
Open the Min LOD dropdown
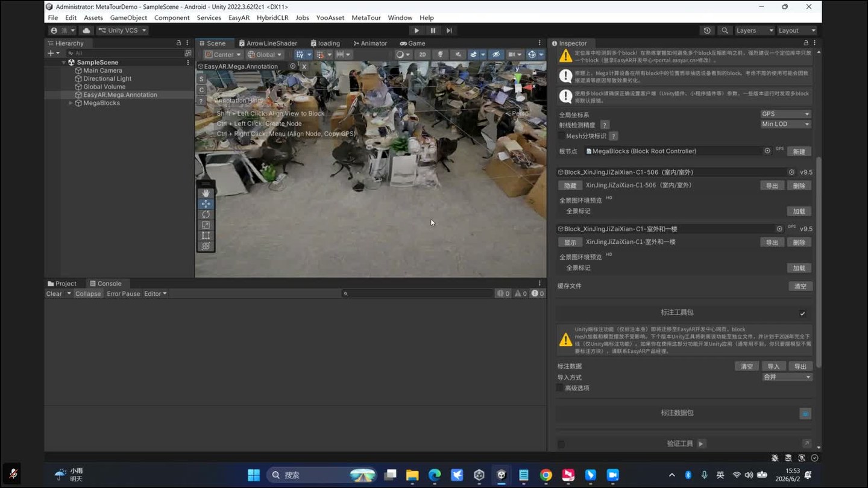(785, 124)
